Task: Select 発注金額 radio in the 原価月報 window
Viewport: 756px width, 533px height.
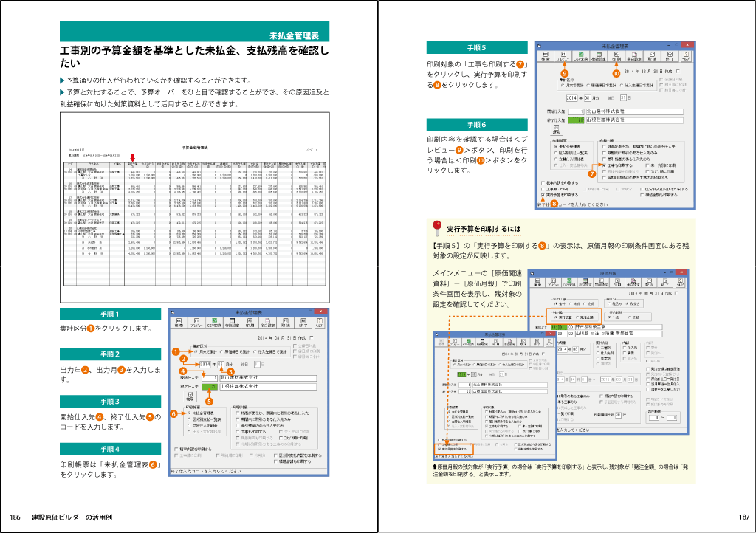Action: pos(578,317)
